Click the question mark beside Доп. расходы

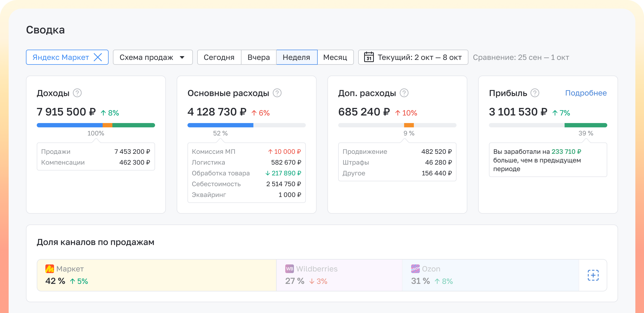point(404,93)
